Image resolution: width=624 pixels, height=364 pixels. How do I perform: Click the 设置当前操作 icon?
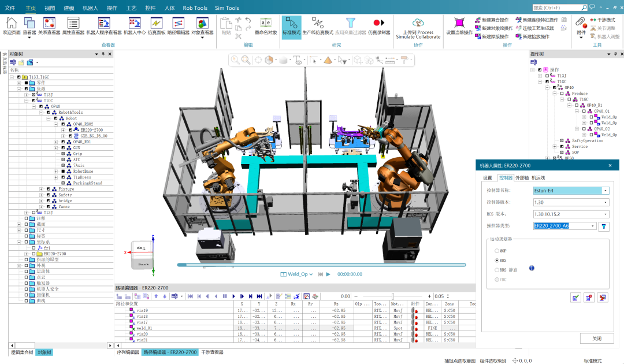(459, 25)
